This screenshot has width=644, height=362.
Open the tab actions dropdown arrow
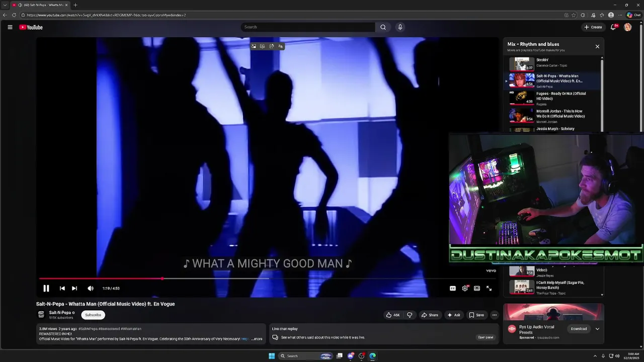pyautogui.click(x=5, y=5)
